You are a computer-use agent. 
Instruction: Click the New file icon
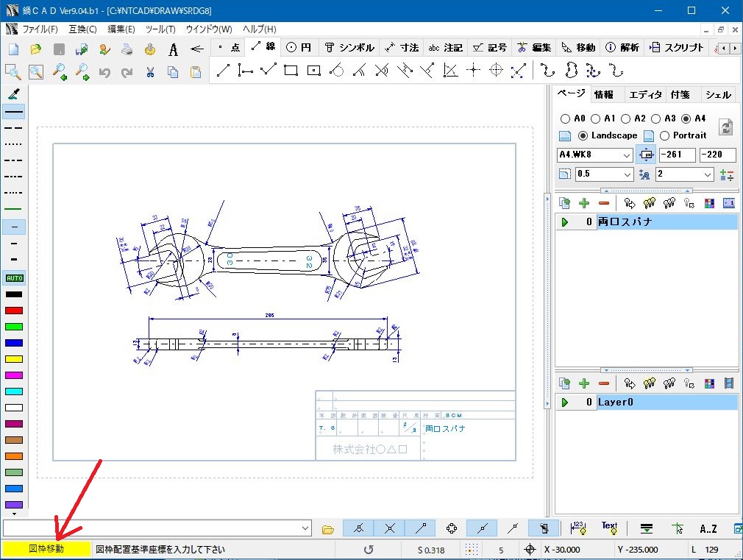[13, 49]
